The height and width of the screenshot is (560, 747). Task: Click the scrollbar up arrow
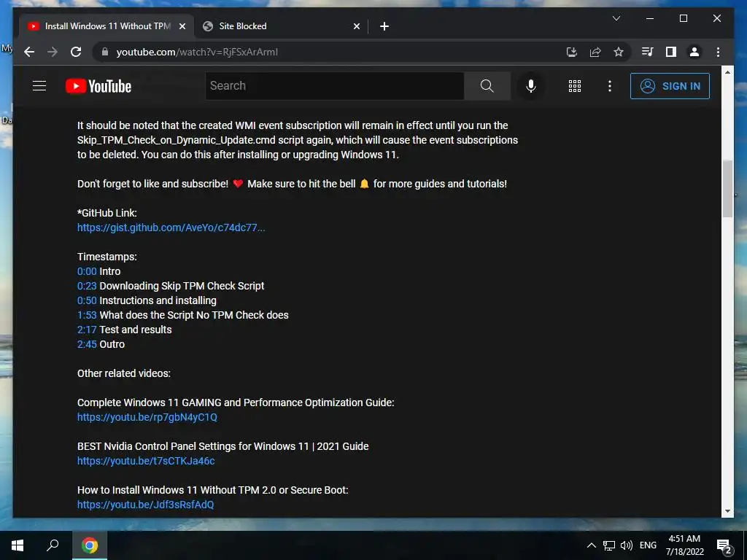727,72
